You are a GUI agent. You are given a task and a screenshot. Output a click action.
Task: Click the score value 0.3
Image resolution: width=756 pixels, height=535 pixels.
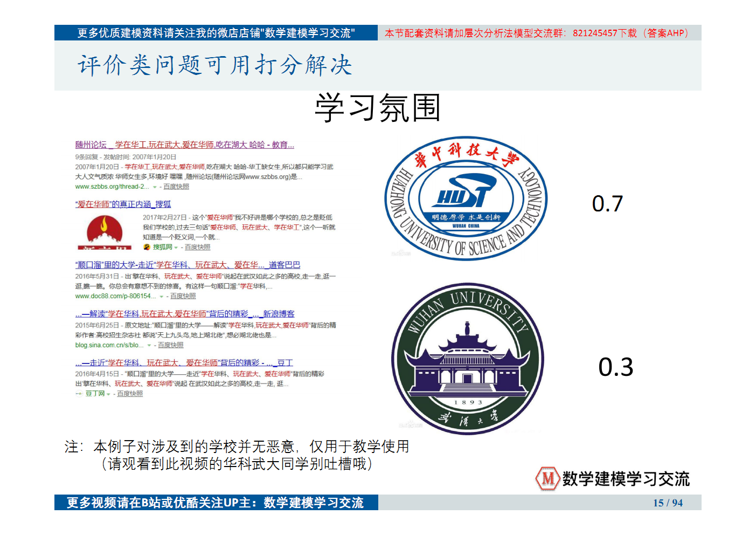click(615, 367)
